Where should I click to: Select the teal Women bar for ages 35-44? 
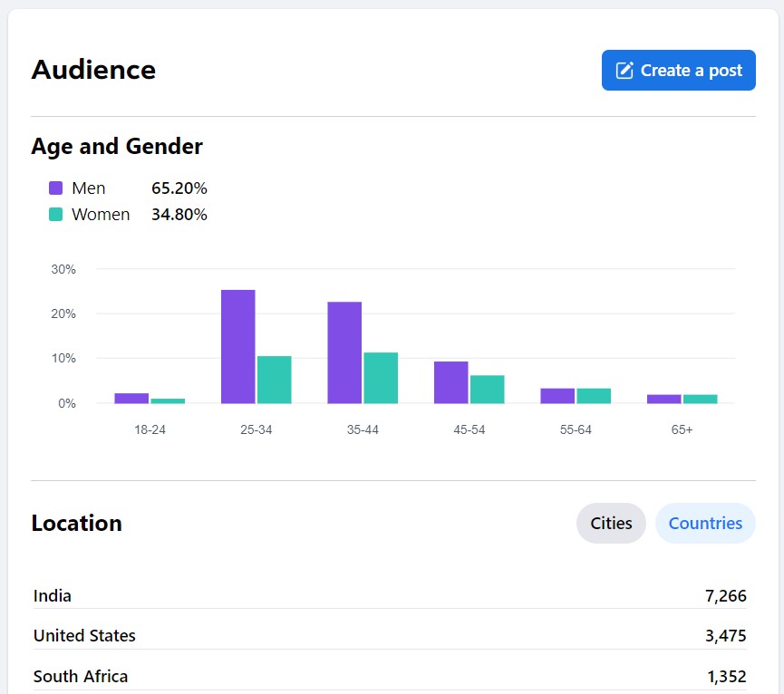coord(381,376)
